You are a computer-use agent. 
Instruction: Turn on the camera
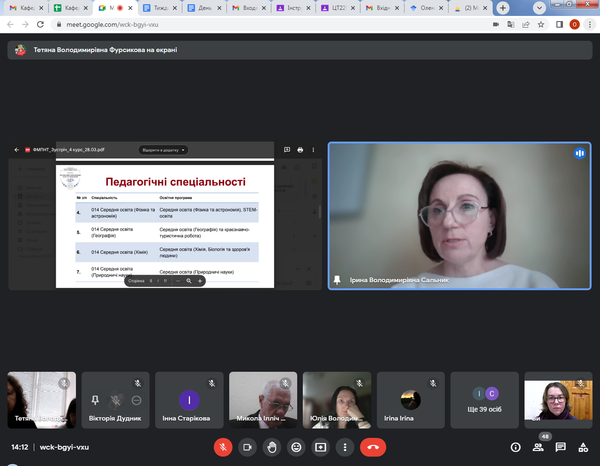247,447
